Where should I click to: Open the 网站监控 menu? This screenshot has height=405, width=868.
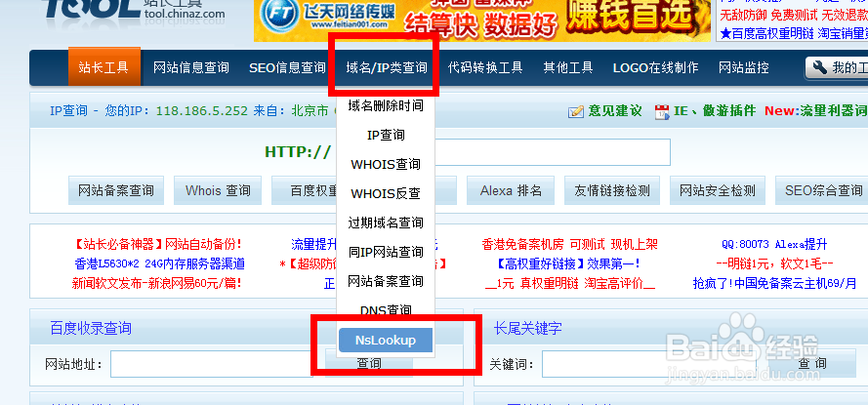coord(743,68)
